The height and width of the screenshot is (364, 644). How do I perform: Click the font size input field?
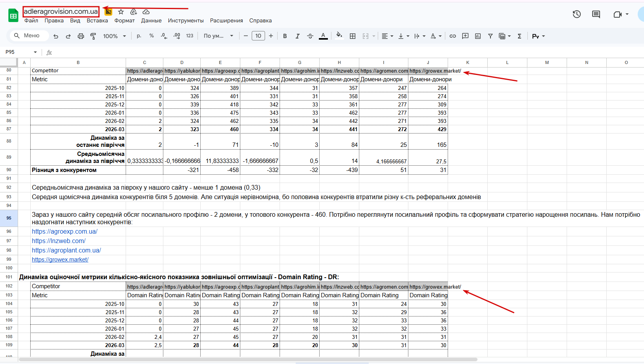tap(258, 36)
